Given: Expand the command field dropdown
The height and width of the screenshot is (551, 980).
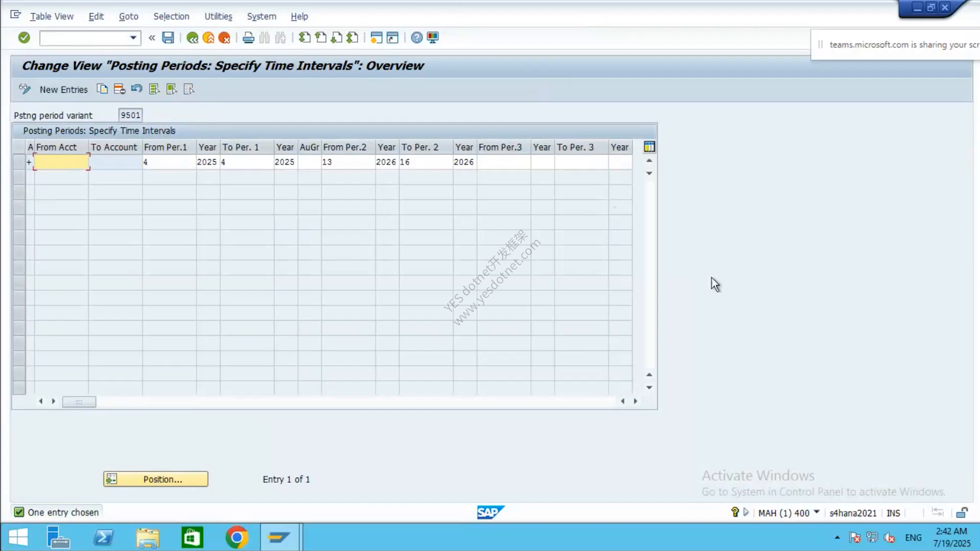Looking at the screenshot, I should pyautogui.click(x=133, y=38).
